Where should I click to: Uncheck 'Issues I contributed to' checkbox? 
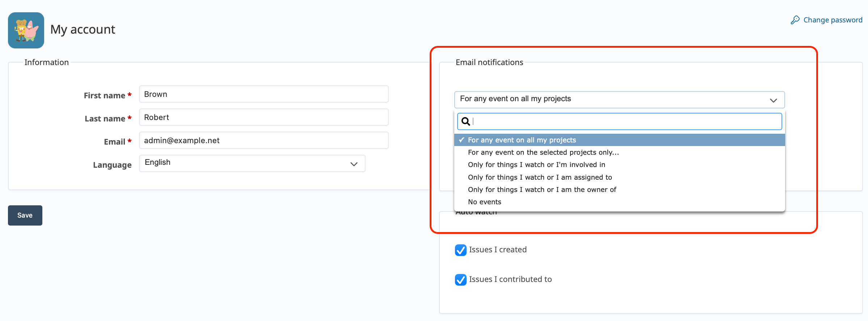coord(461,280)
